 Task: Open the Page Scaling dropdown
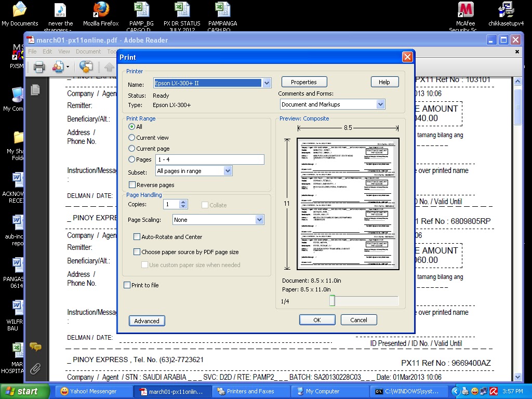point(259,220)
